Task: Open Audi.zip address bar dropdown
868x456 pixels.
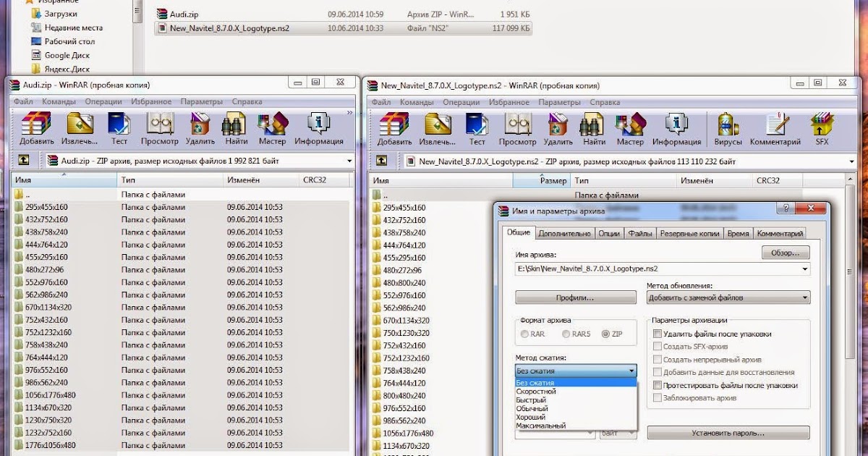Action: (349, 161)
